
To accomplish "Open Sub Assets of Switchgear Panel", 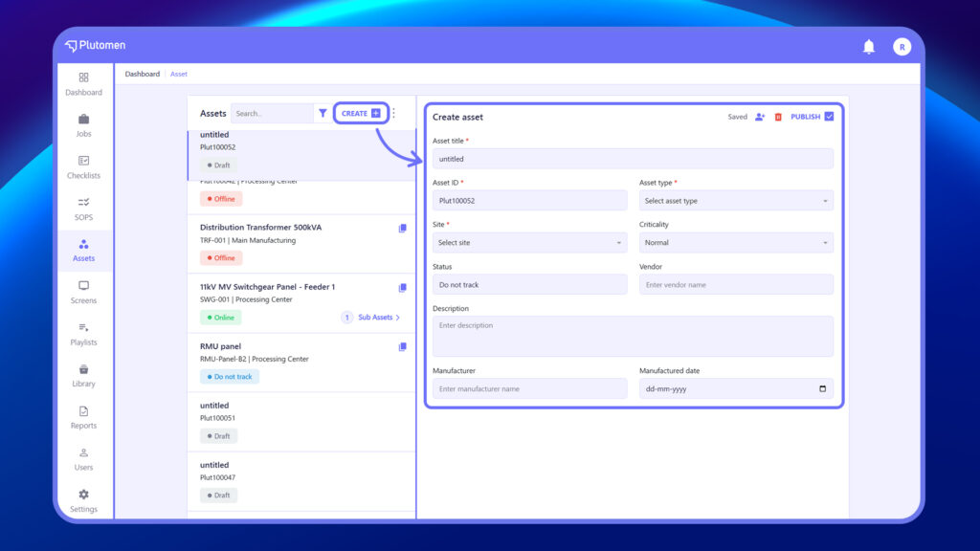I will 372,318.
